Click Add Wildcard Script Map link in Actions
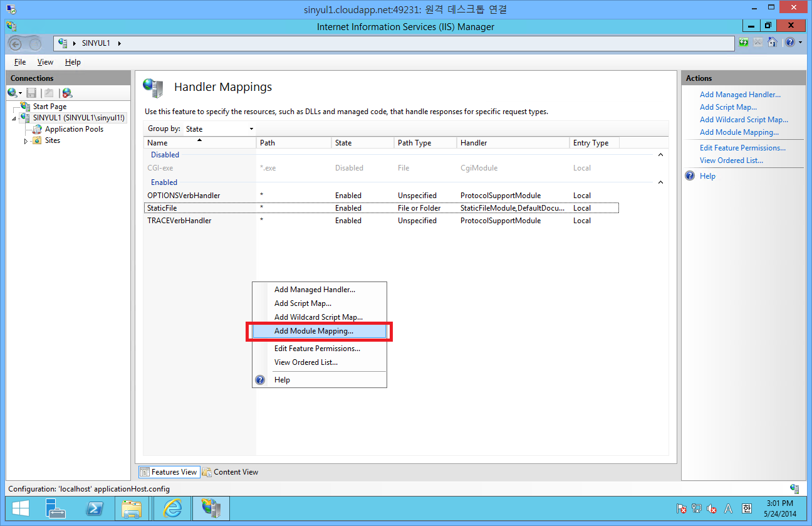The width and height of the screenshot is (812, 526). pyautogui.click(x=744, y=120)
